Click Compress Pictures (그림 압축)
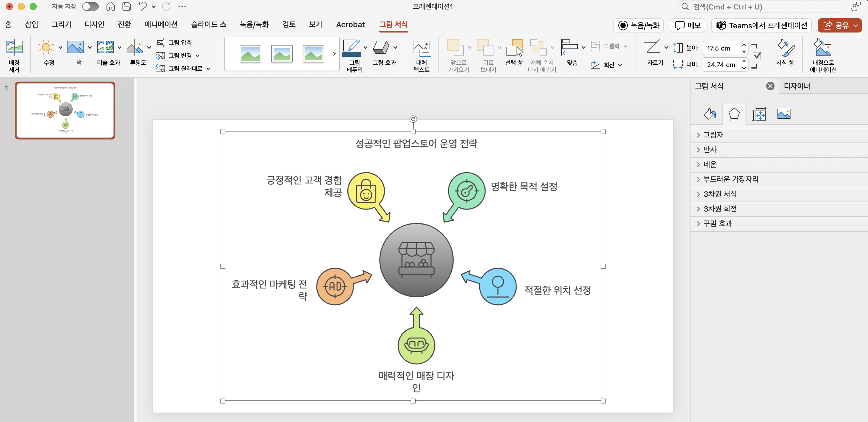The height and width of the screenshot is (422, 868). pos(174,42)
